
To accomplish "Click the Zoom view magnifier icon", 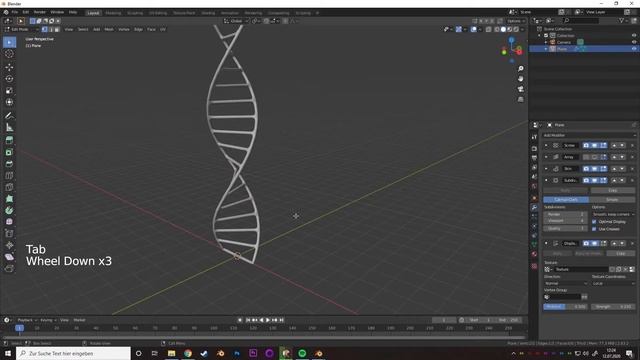I will click(520, 69).
